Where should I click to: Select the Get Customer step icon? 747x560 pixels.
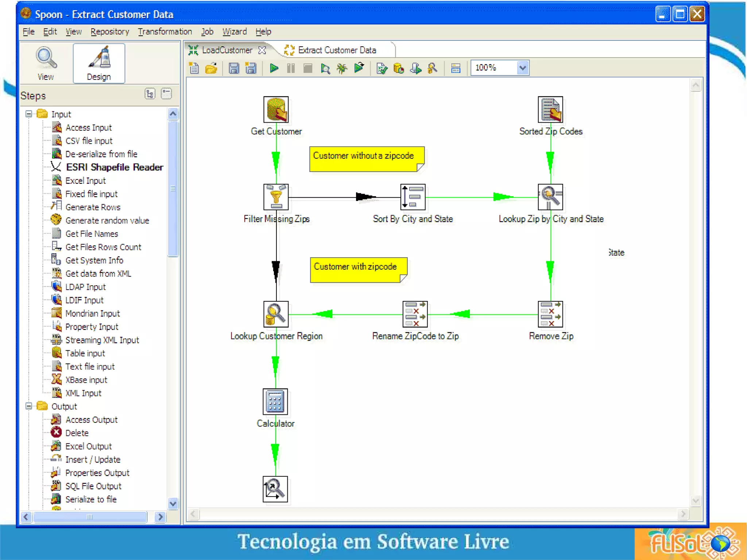[x=276, y=109]
